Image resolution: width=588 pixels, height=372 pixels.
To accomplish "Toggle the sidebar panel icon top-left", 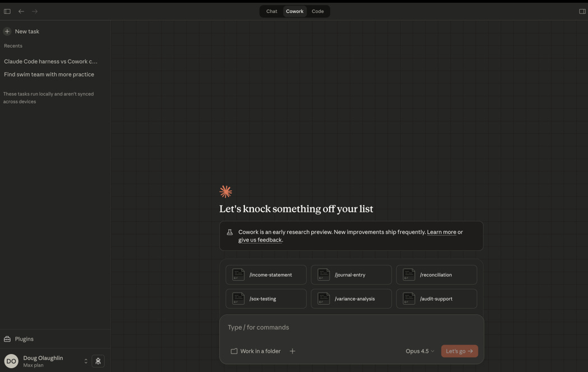I will coord(7,11).
